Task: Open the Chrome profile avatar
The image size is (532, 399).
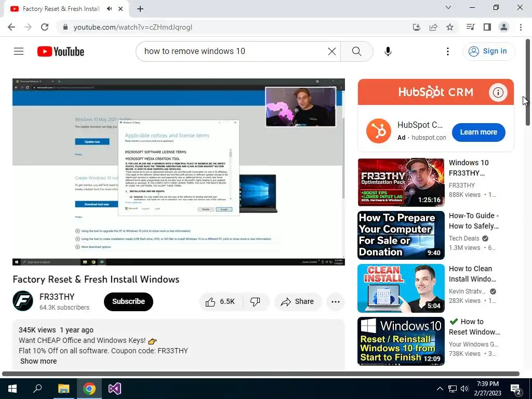Action: coord(504,27)
